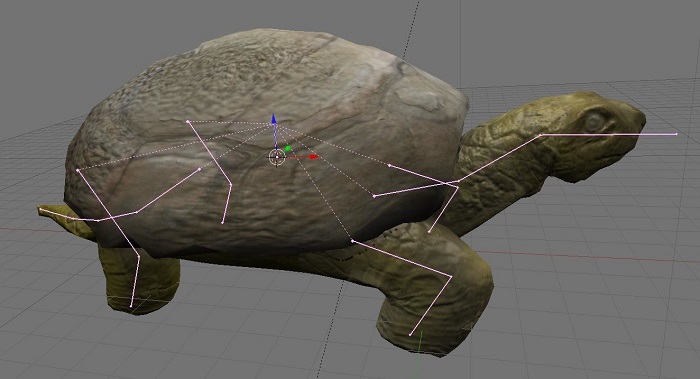Grab the green Y-axis gizmo handle

288,148
